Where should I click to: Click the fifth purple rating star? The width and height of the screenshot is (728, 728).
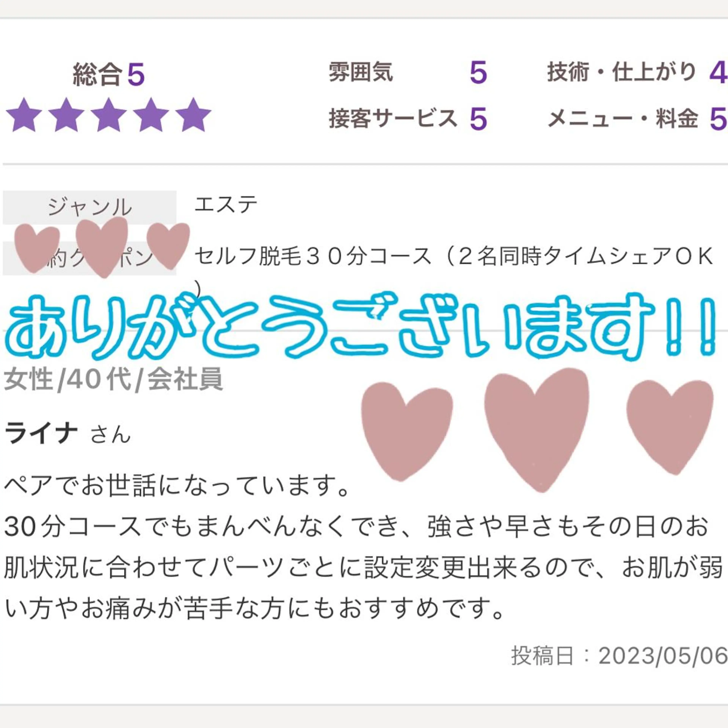[x=193, y=115]
